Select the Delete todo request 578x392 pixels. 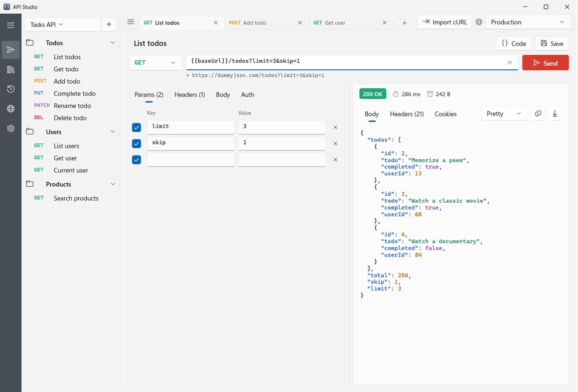coord(70,118)
